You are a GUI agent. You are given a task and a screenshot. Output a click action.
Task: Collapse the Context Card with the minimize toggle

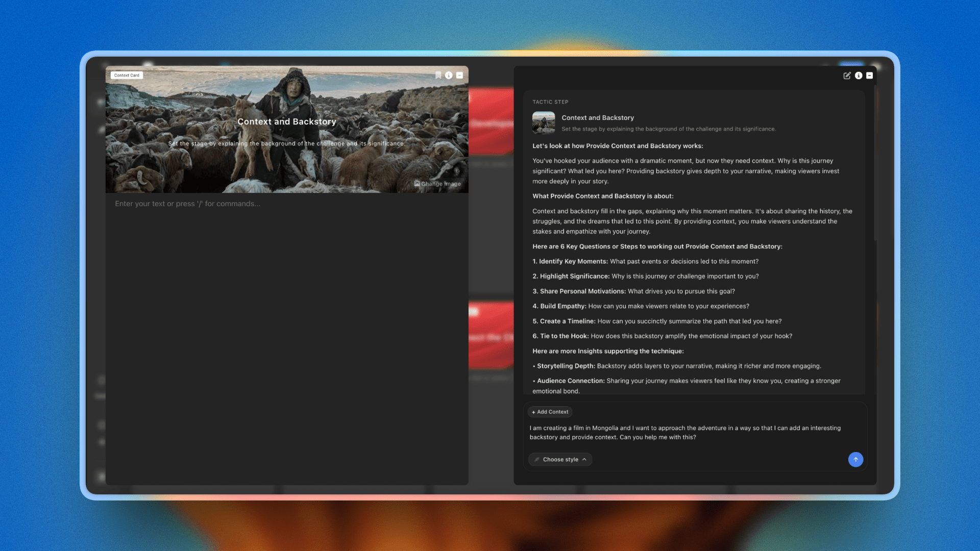pos(460,75)
